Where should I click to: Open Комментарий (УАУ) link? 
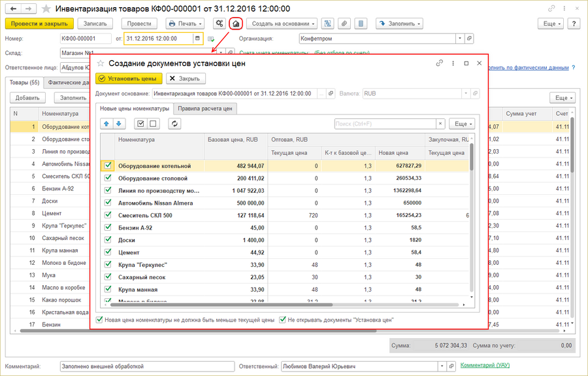click(x=485, y=365)
